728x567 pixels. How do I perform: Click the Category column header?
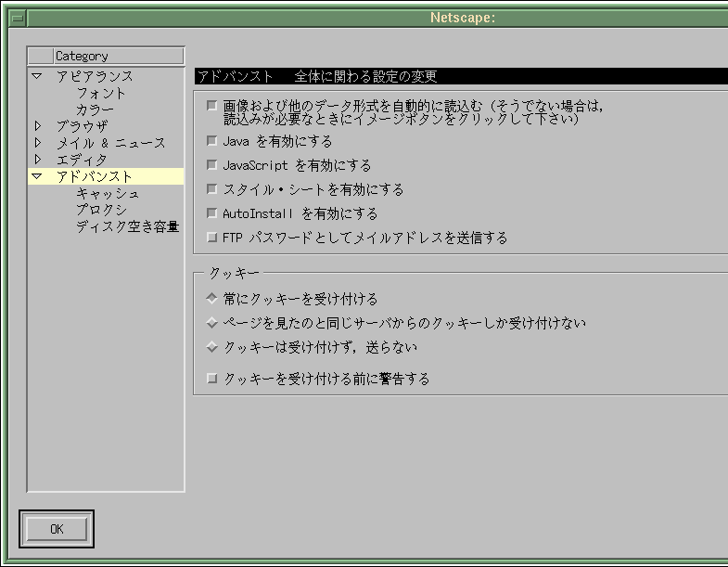(x=119, y=57)
